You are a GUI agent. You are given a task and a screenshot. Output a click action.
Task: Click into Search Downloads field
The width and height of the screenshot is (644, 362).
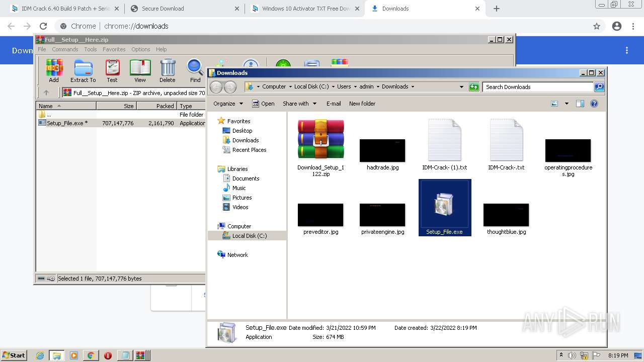[x=538, y=87]
